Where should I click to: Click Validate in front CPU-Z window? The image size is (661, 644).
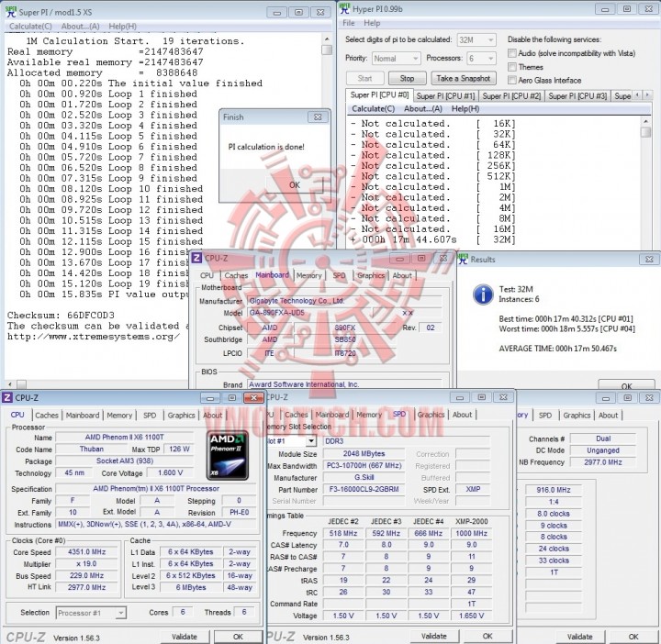185,637
